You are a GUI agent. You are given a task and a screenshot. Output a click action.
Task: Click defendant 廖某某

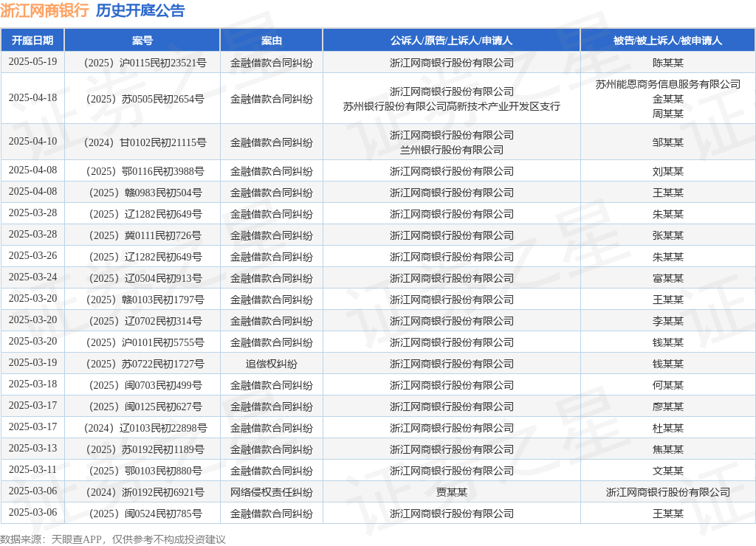667,407
